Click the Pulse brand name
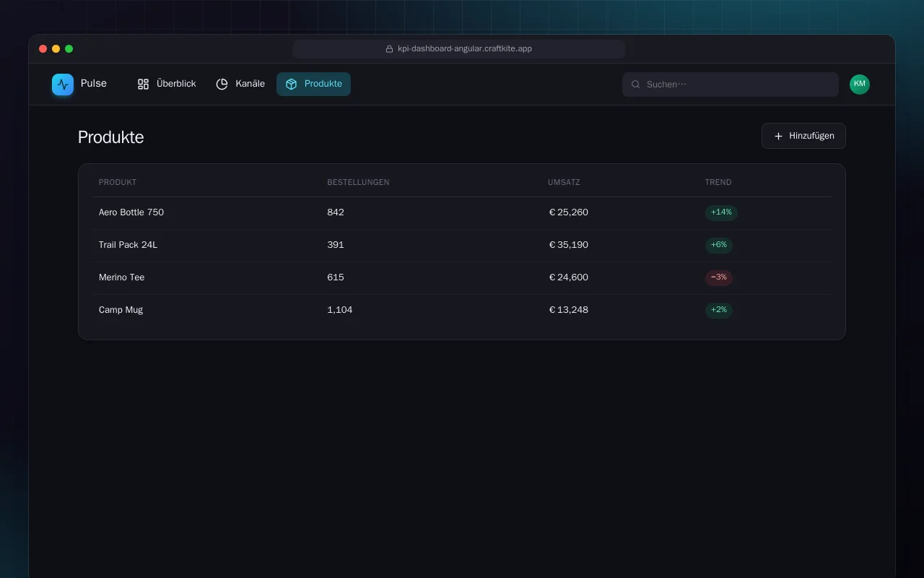 click(x=94, y=84)
